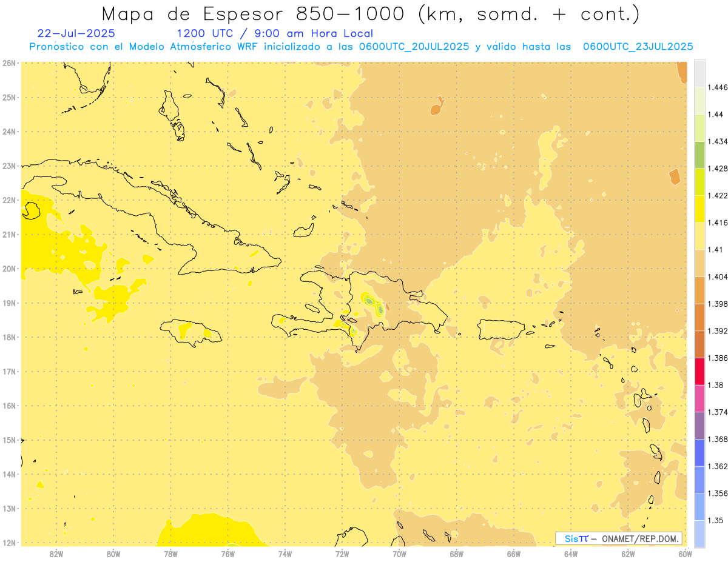This screenshot has height=562, width=728.
Task: Click the '23N' latitude axis label
Action: tap(8, 166)
